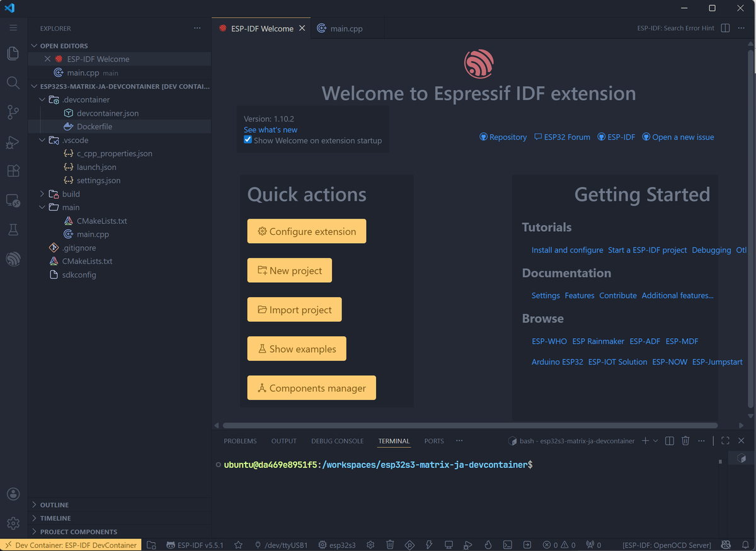The height and width of the screenshot is (551, 756).
Task: Start debugging from the status bar
Action: point(467,545)
